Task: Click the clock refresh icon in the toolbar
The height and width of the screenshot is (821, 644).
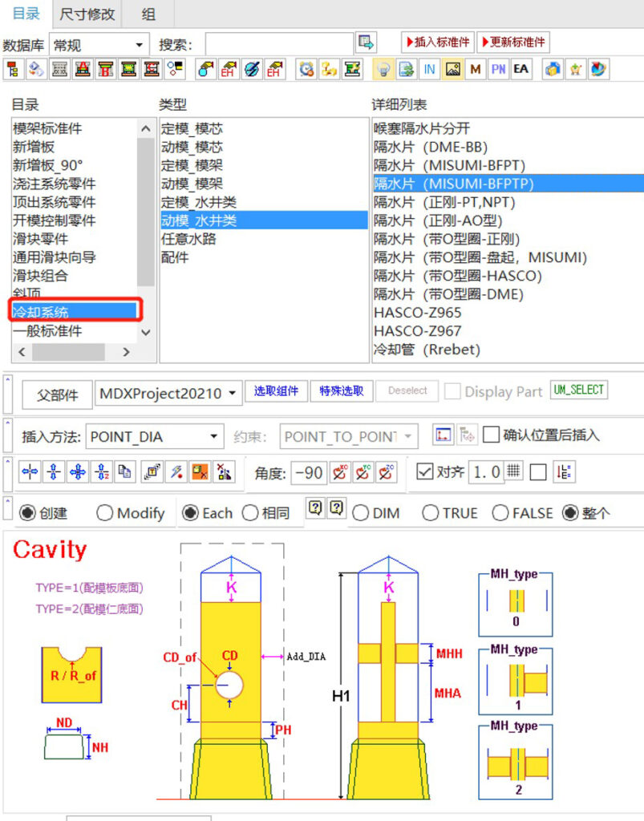Action: 306,69
